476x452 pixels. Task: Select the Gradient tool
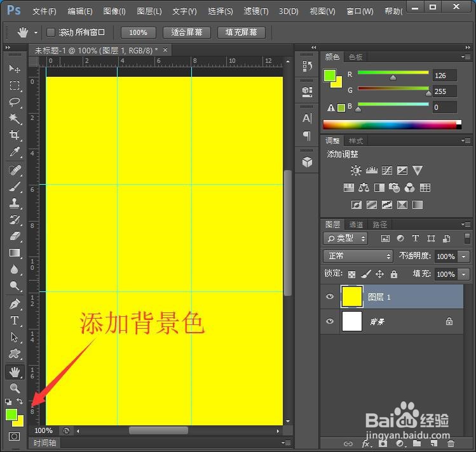coord(14,253)
